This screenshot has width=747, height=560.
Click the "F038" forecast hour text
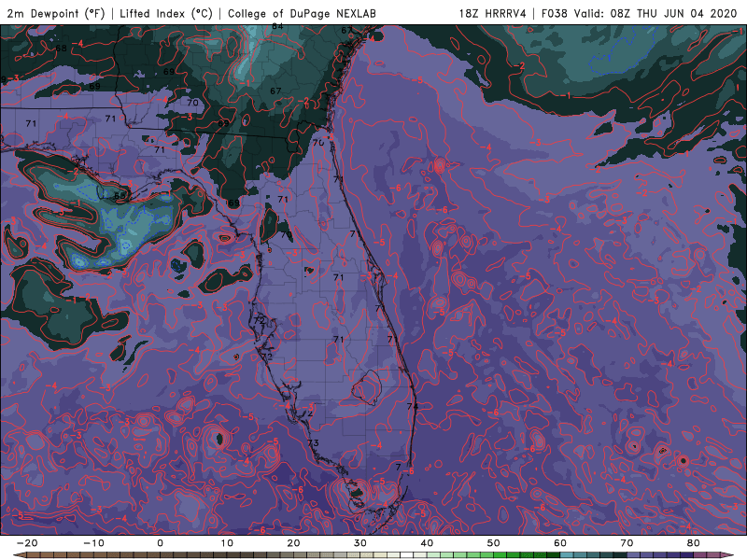pos(555,13)
